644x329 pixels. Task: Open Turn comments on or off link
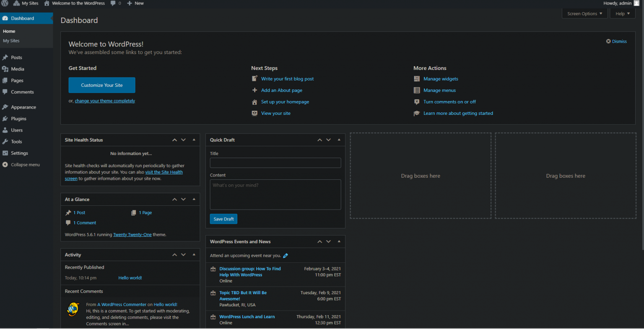(x=449, y=102)
